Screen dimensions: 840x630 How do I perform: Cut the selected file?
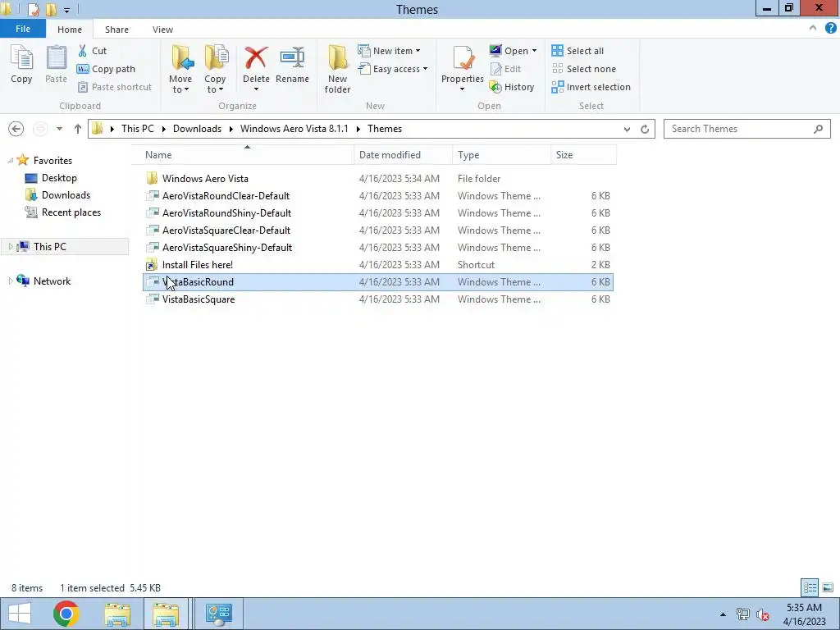point(92,51)
